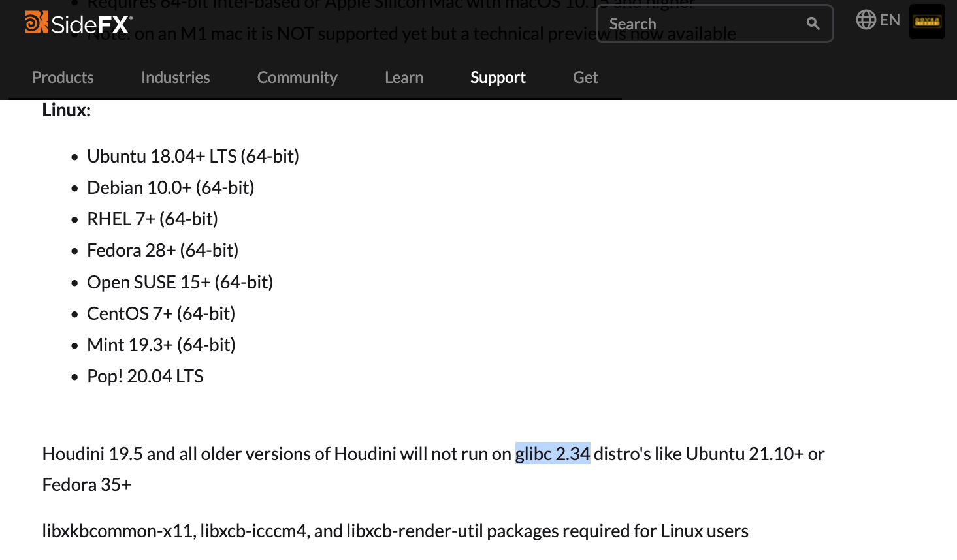Open the user avatar profile menu

(927, 22)
